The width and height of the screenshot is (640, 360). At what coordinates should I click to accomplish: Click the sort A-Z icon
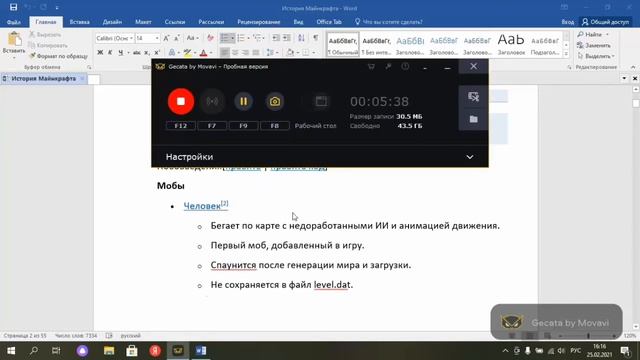301,38
